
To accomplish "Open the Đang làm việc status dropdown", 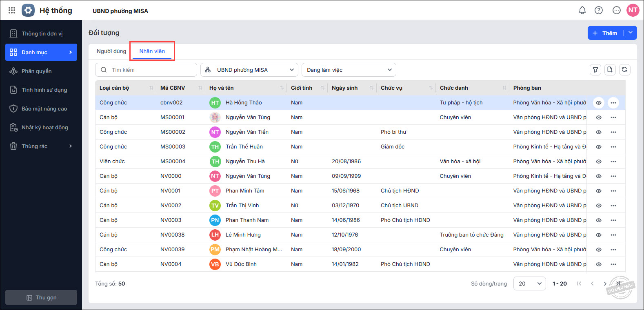I will click(x=349, y=70).
